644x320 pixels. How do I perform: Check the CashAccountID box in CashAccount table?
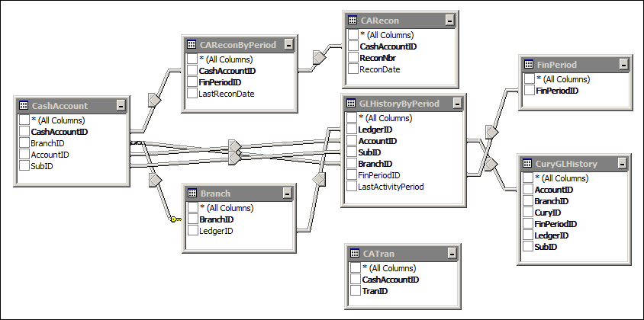tap(24, 132)
